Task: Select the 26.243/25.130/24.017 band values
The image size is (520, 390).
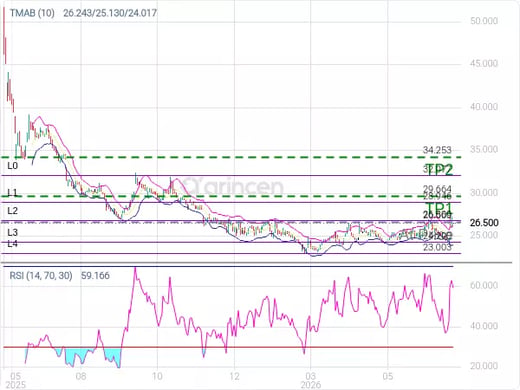Action: [110, 13]
